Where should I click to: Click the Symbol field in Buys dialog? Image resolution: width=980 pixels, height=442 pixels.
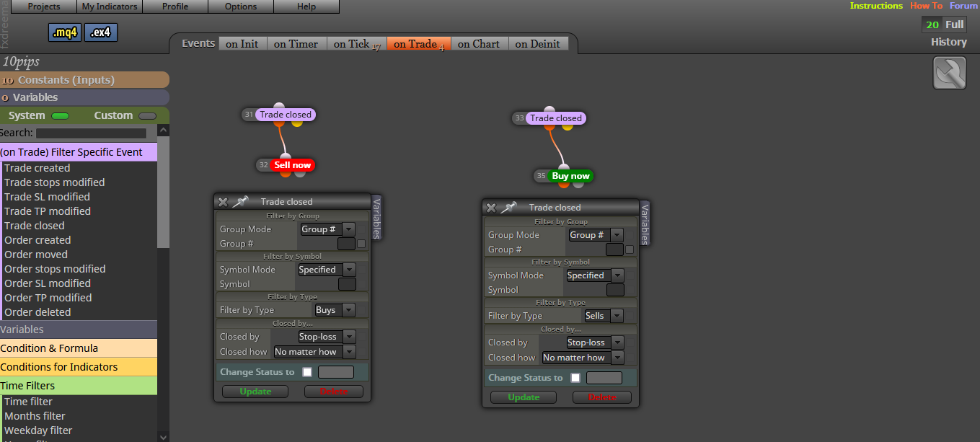(347, 284)
